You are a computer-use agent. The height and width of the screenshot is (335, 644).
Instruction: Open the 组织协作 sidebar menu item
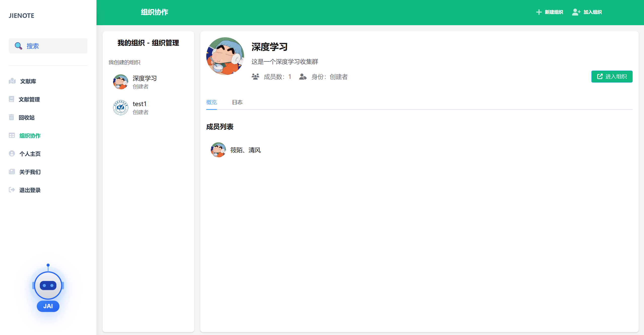[30, 136]
